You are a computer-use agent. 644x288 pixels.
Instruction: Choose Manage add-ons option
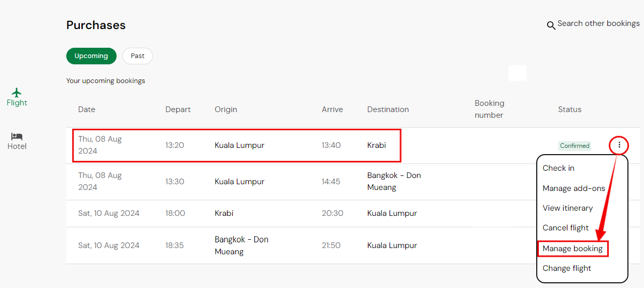pos(574,188)
